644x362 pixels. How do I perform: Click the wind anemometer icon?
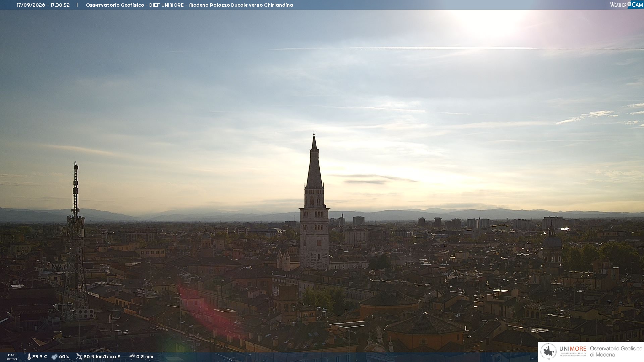pos(79,357)
